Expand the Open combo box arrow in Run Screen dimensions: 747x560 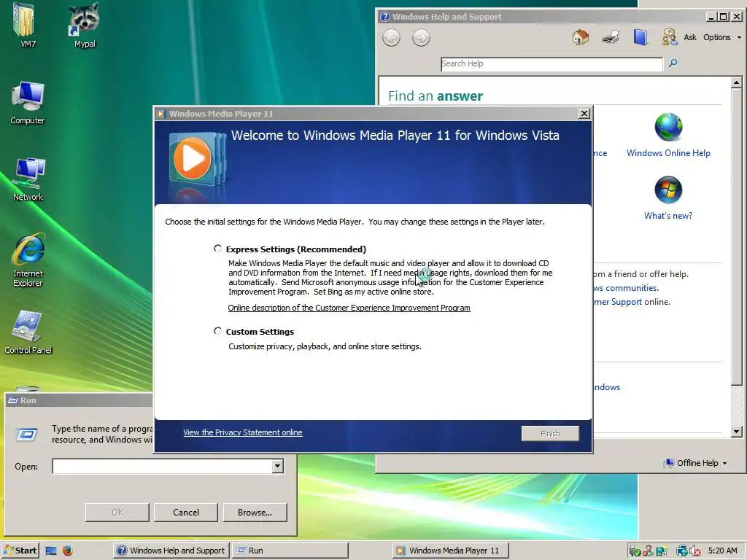click(x=278, y=466)
